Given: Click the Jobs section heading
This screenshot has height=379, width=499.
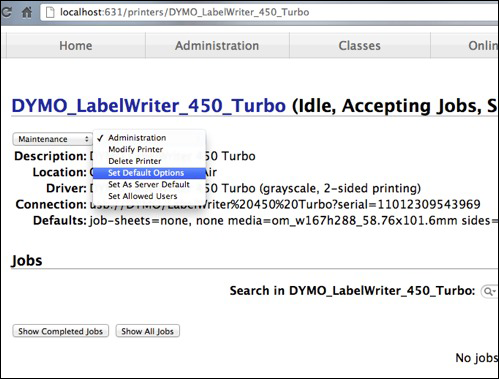Looking at the screenshot, I should coord(27,261).
